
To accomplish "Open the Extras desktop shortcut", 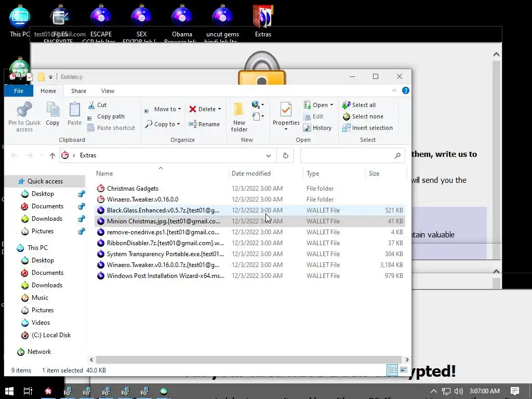I will (263, 21).
